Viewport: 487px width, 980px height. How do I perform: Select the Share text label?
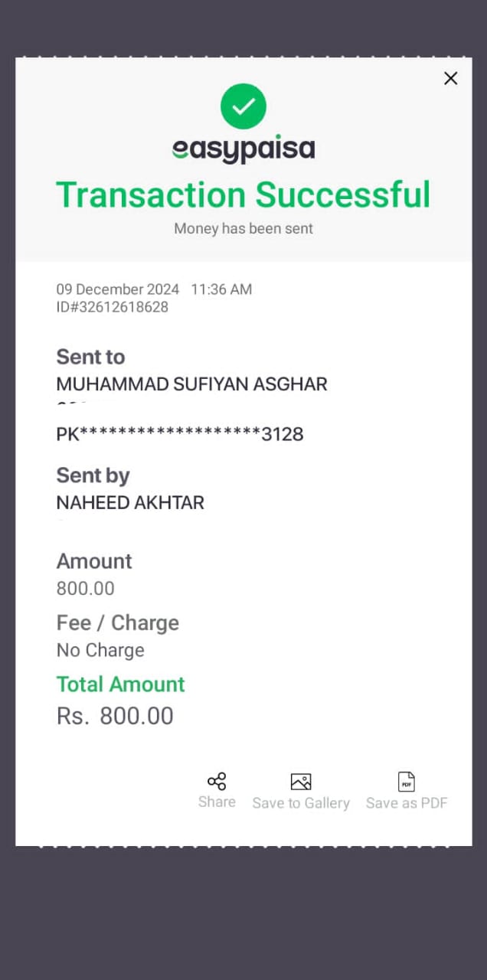click(217, 802)
